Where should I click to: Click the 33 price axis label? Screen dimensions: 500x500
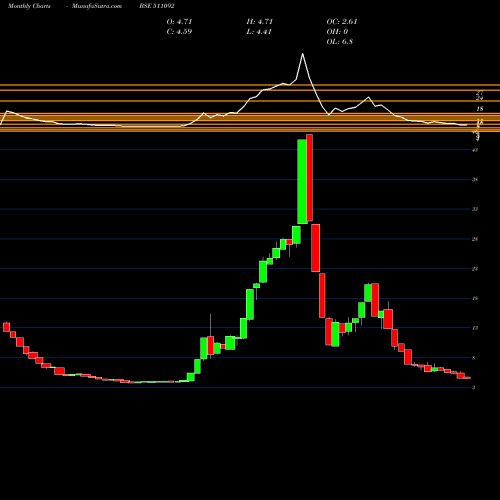(x=475, y=209)
